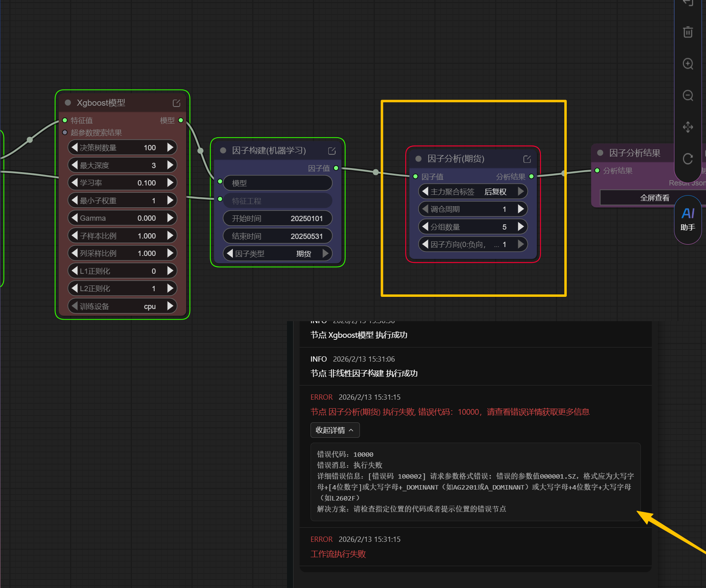Viewport: 706px width, 588px height.
Task: Zoom in with the magnifier plus icon
Action: (688, 64)
